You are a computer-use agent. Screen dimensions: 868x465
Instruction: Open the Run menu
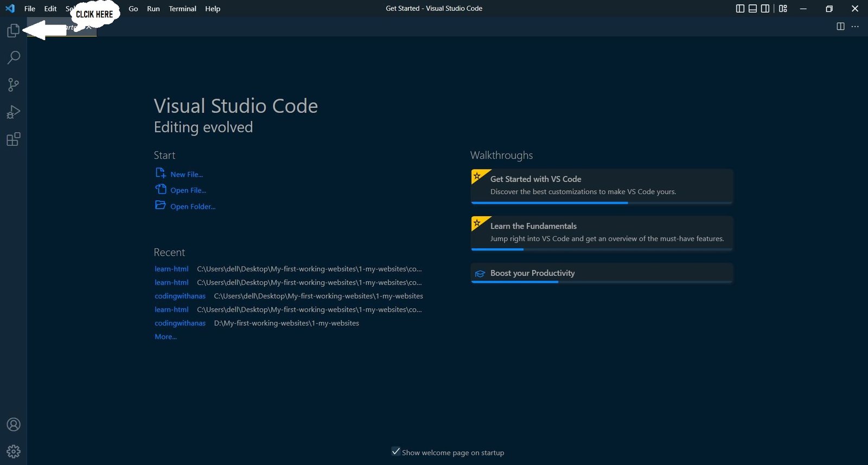[154, 9]
